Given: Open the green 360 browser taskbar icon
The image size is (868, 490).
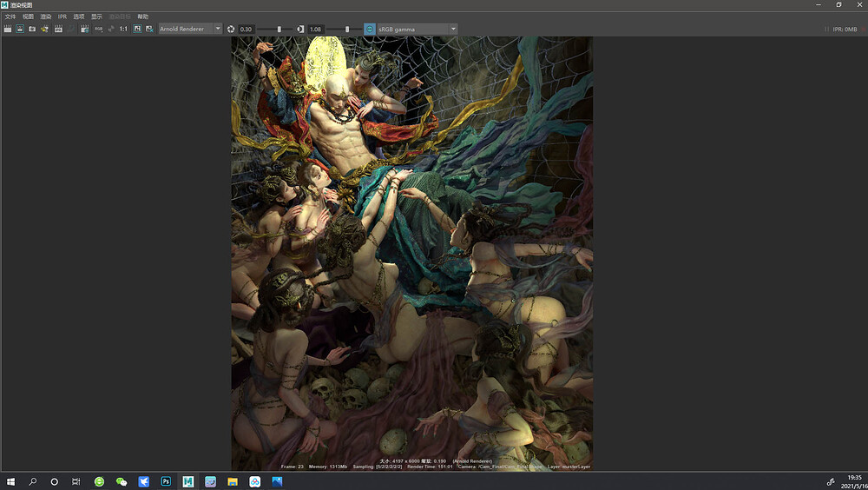Looking at the screenshot, I should [99, 481].
